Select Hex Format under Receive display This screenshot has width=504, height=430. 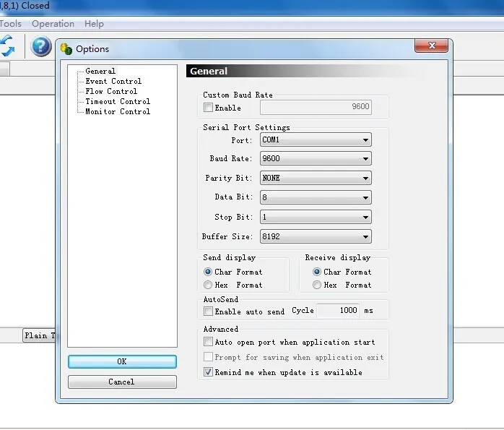[317, 285]
